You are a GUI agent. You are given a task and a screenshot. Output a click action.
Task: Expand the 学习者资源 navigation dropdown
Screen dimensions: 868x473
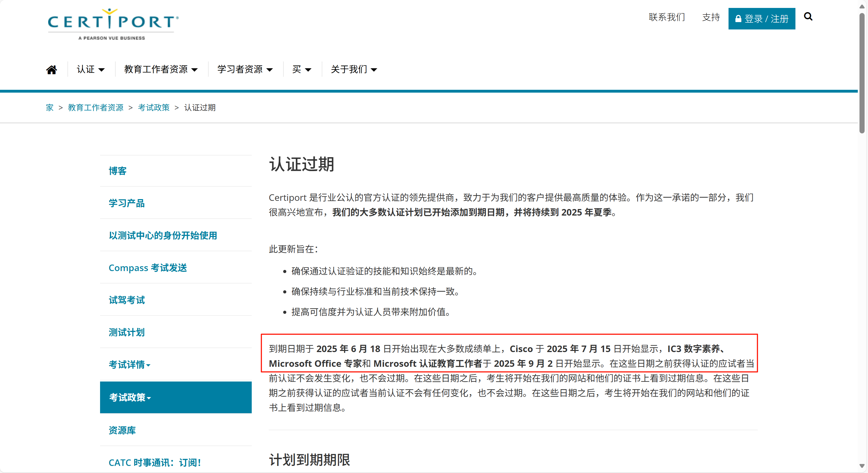tap(245, 69)
